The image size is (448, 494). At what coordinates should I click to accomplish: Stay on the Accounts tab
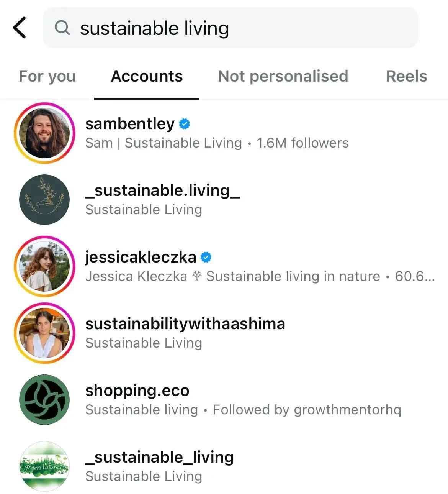click(146, 76)
